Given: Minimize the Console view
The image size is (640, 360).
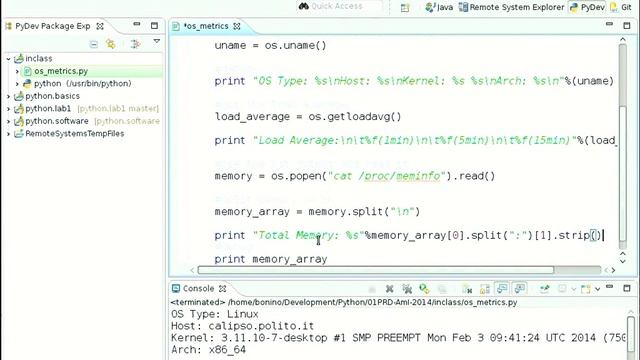Looking at the screenshot, I should (609, 287).
